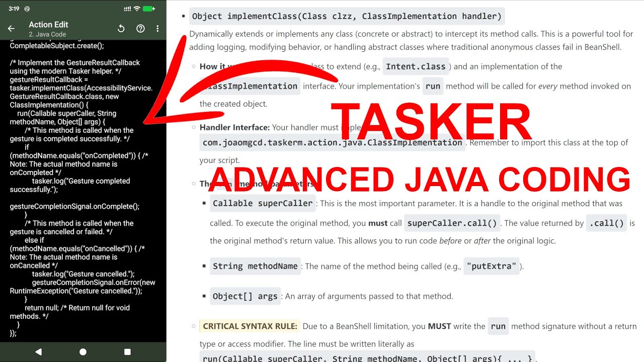Tap the battery icon in status bar

(149, 9)
